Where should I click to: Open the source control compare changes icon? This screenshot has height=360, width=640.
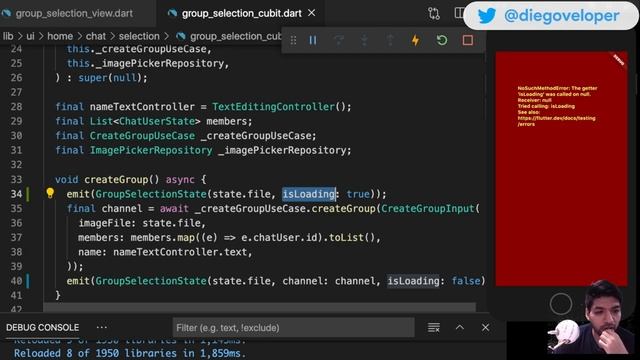(x=434, y=13)
